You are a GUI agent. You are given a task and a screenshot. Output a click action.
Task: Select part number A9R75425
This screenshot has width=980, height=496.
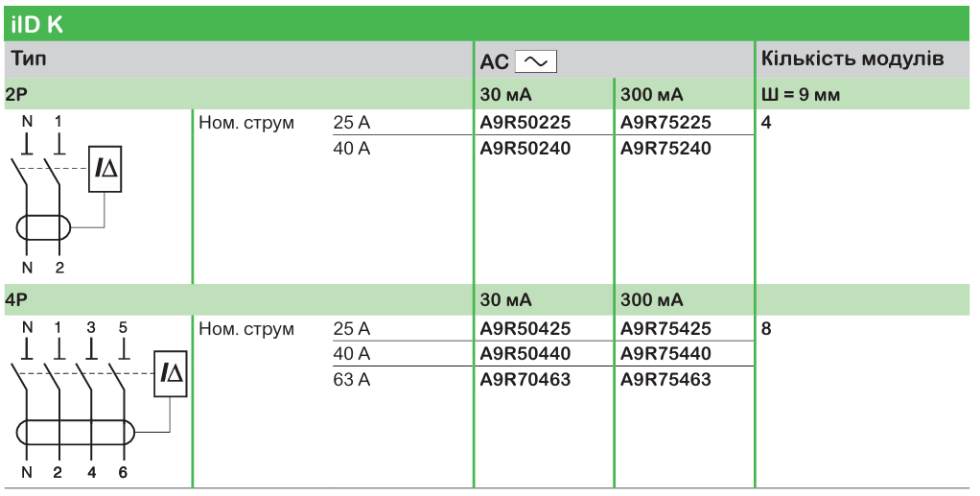coord(665,329)
